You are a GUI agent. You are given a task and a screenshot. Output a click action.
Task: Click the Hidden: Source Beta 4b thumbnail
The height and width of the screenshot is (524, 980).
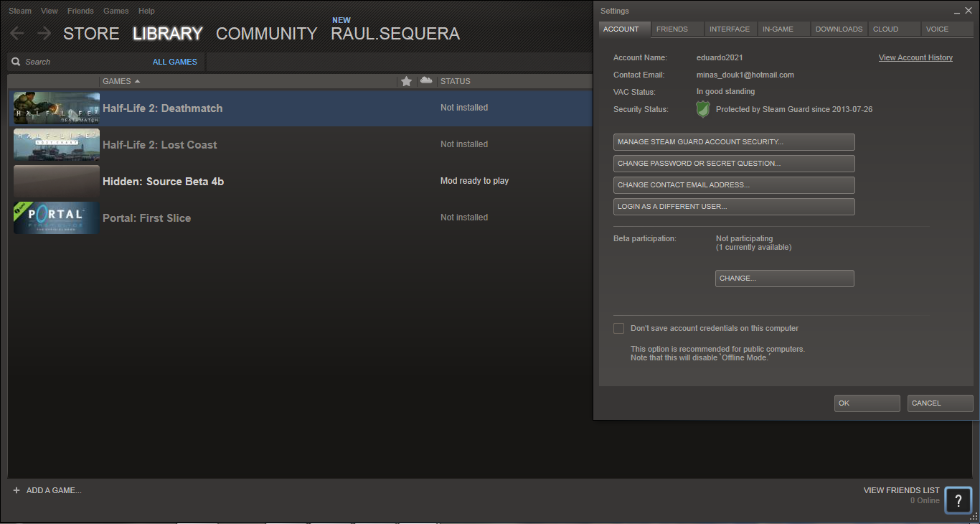tap(57, 181)
